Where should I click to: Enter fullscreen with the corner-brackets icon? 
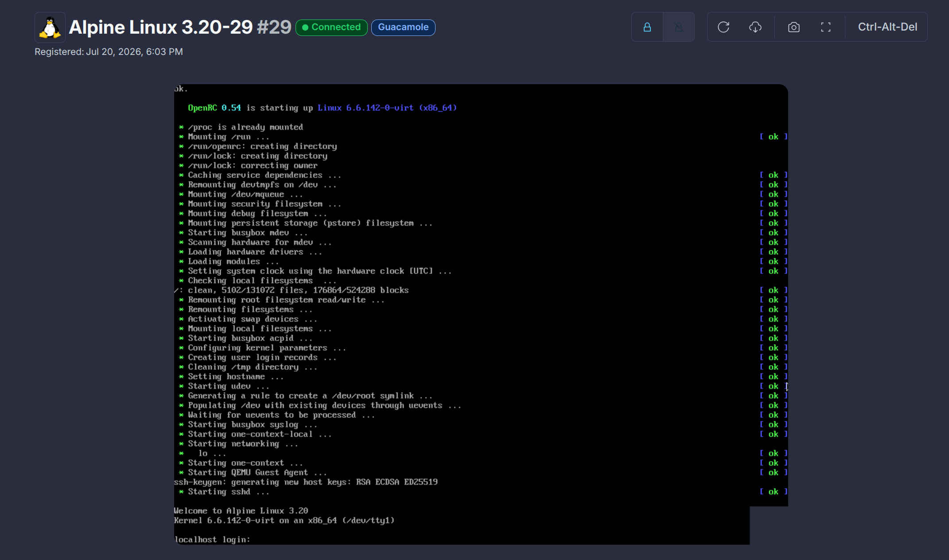(826, 27)
